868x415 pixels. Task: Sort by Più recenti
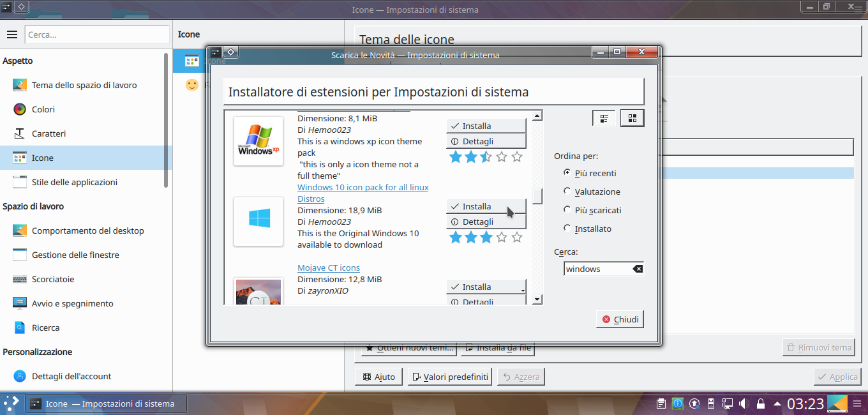click(x=590, y=173)
